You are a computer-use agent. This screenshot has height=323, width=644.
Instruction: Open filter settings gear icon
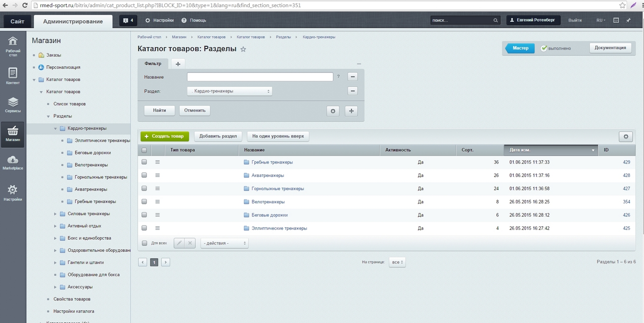coord(333,111)
